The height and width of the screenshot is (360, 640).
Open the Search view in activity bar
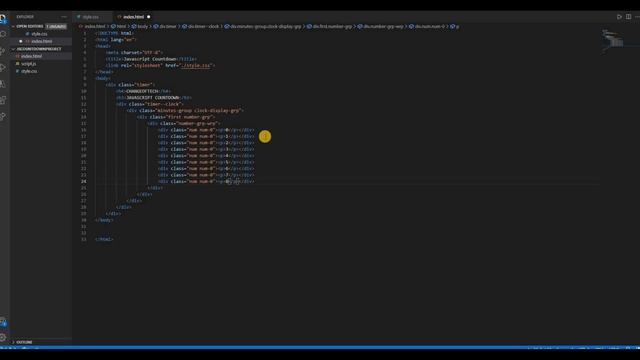pyautogui.click(x=3, y=34)
